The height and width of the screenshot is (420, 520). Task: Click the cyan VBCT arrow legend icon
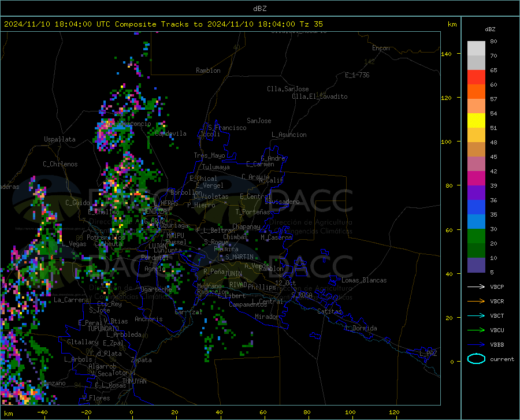[476, 315]
